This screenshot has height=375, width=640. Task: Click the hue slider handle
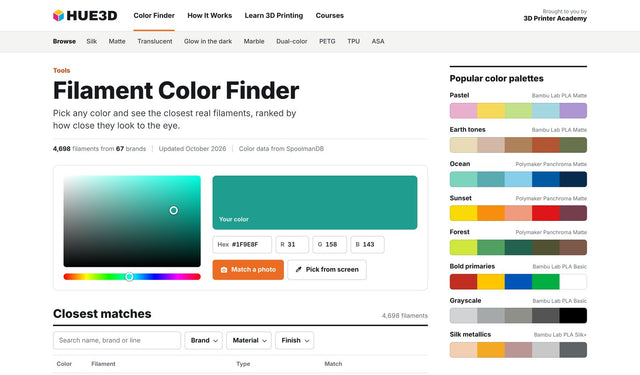129,277
